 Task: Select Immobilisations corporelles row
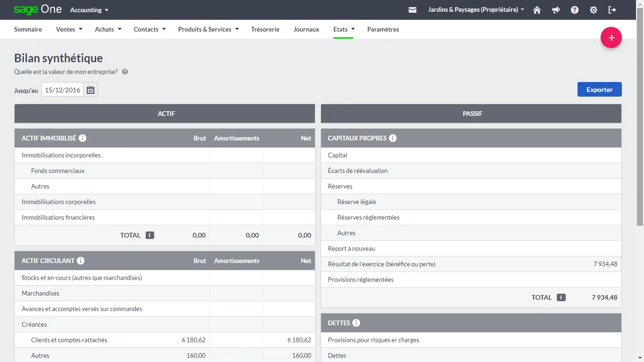(165, 202)
